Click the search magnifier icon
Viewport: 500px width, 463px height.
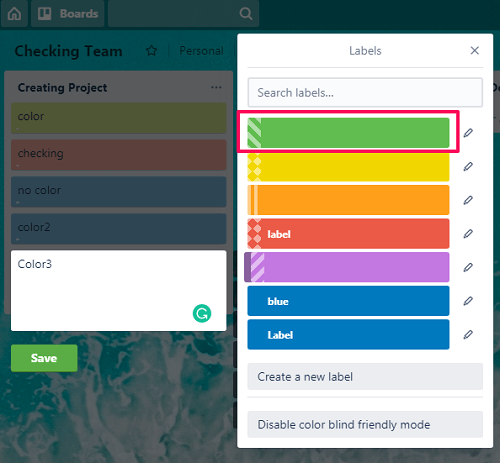pos(246,14)
